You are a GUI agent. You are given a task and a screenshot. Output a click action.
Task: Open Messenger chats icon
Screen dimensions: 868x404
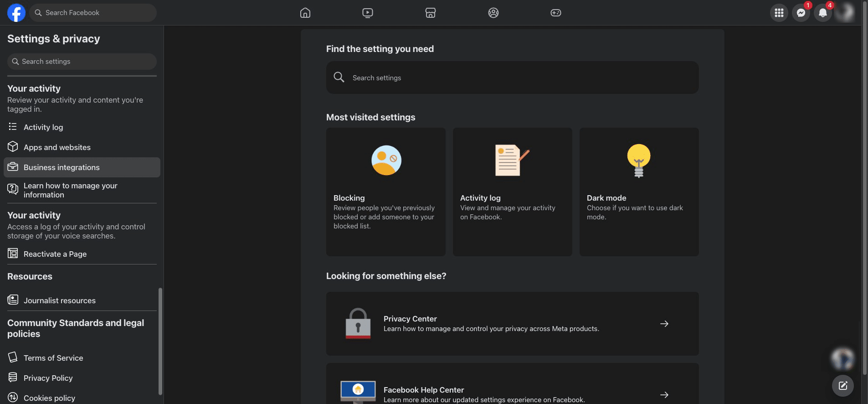pyautogui.click(x=801, y=13)
